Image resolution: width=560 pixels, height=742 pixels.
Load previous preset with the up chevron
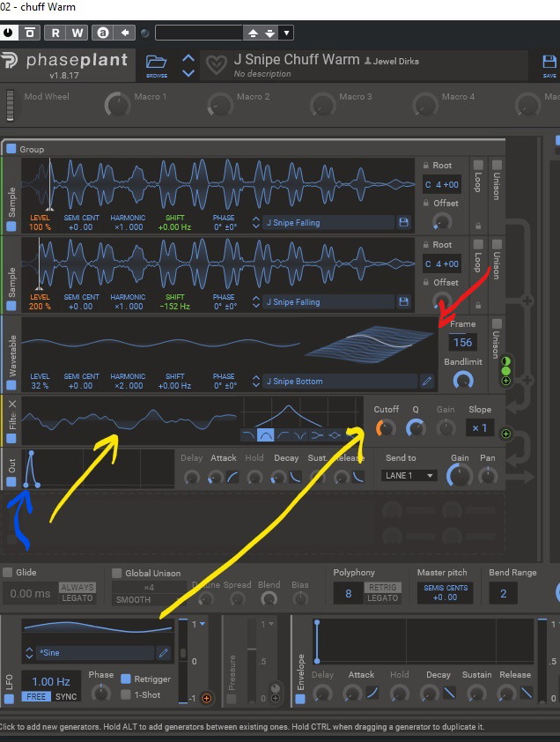[x=188, y=58]
